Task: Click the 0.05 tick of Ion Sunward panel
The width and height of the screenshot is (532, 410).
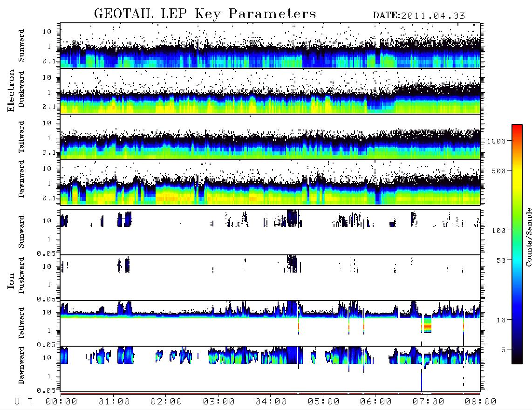Action: 46,253
